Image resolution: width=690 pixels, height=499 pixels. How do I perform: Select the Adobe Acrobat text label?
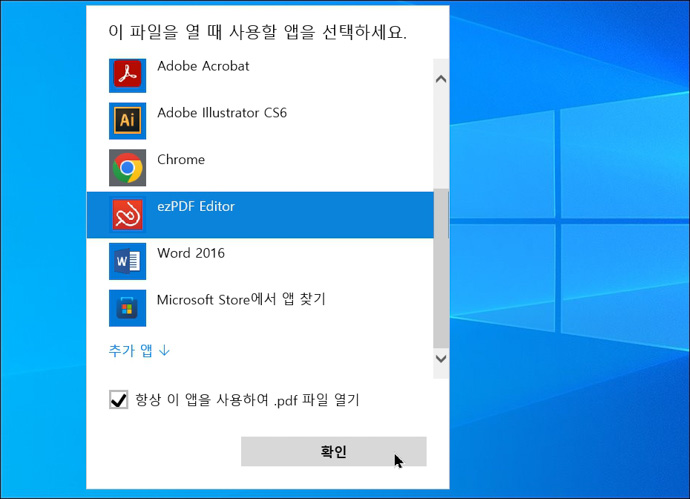[x=203, y=66]
